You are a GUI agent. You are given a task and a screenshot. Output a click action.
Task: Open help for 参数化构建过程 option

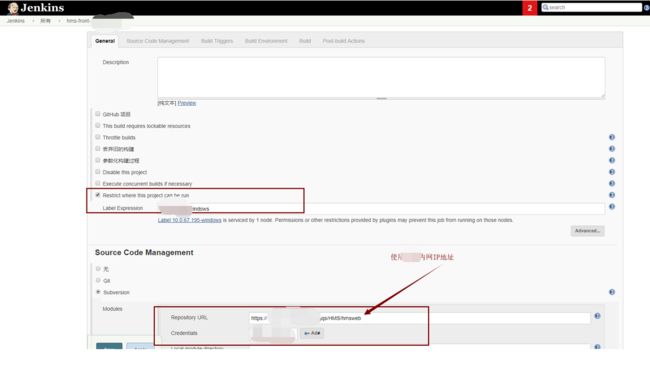612,160
